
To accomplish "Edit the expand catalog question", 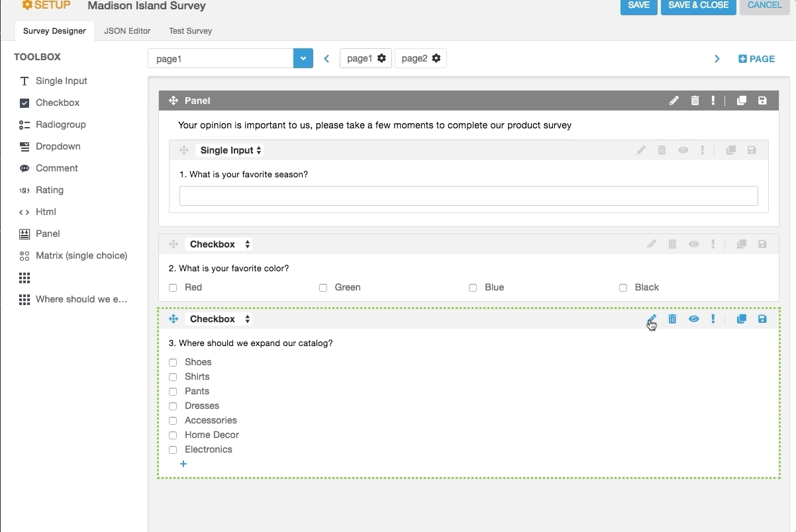I will (x=652, y=319).
